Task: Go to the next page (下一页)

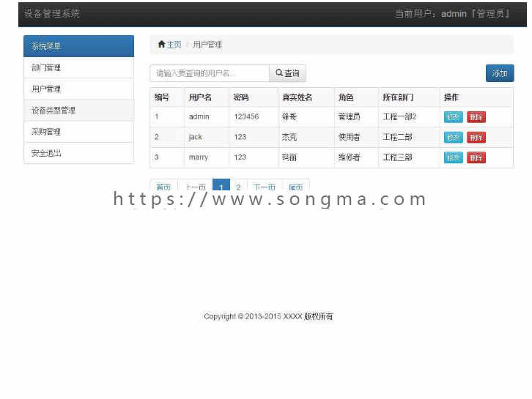Action: tap(265, 186)
